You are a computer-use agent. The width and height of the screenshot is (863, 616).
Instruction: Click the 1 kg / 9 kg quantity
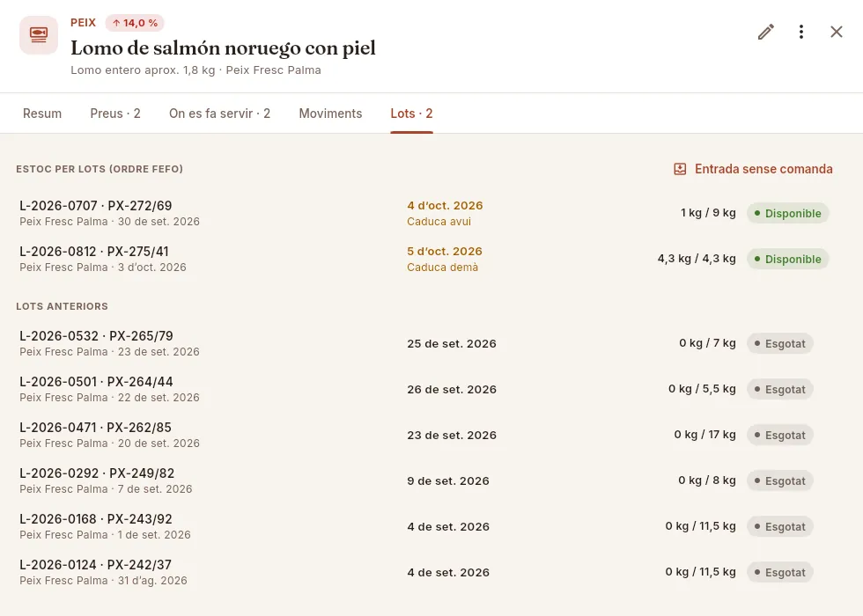708,213
